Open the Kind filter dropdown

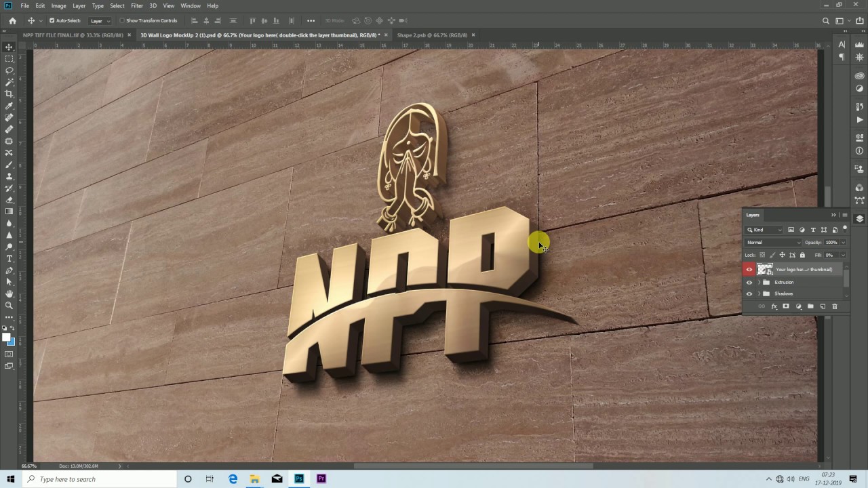764,230
